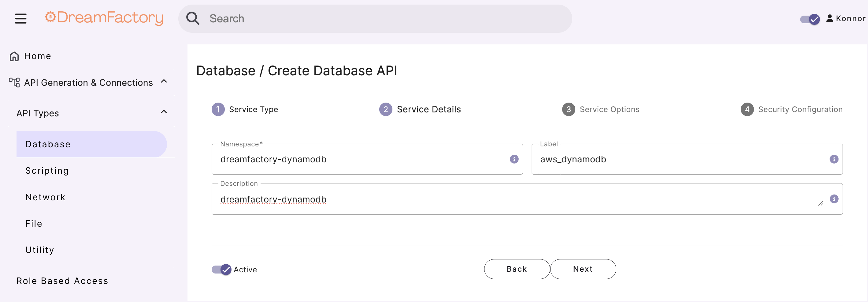Click the Namespace field info icon
Screen dimensions: 868x302
(x=514, y=159)
